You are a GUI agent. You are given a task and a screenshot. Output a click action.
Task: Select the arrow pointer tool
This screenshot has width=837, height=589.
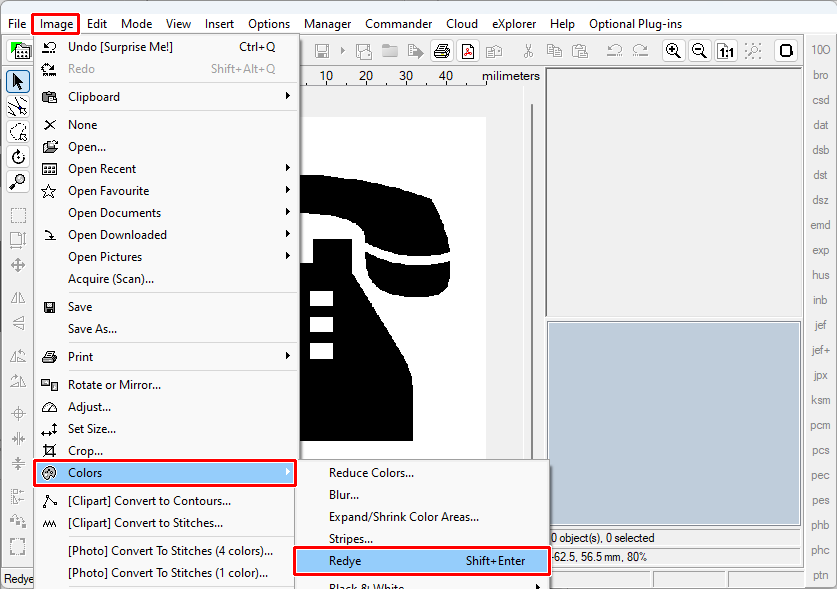pyautogui.click(x=18, y=82)
